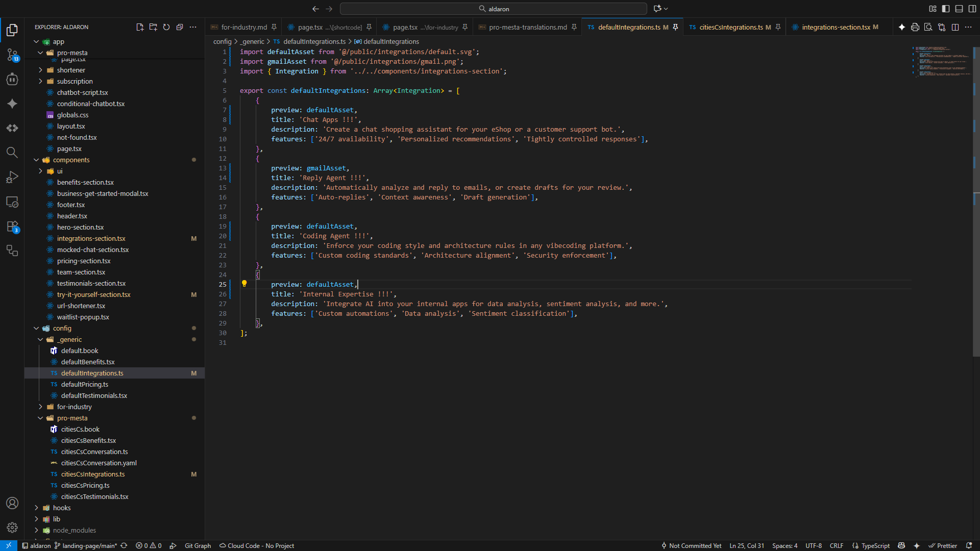Refresh the Explorer file tree
This screenshot has width=980, height=551.
pos(166,27)
